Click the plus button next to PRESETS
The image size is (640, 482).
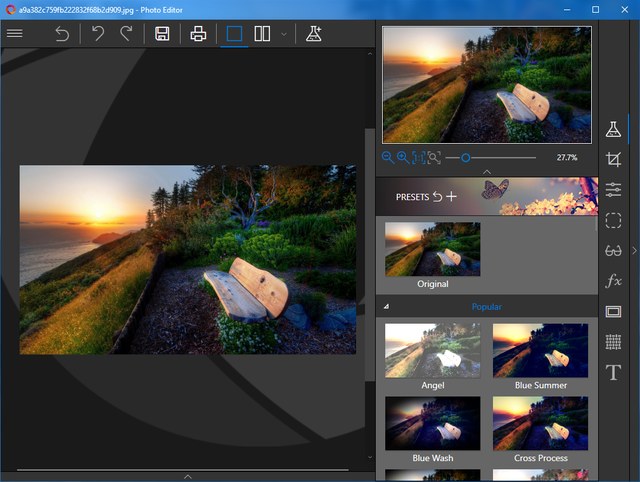point(451,196)
